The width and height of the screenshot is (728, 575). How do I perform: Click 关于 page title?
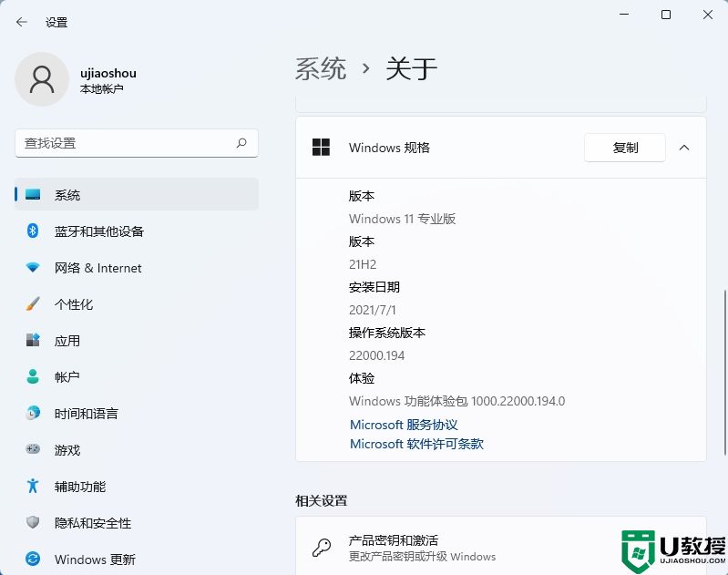(x=411, y=68)
